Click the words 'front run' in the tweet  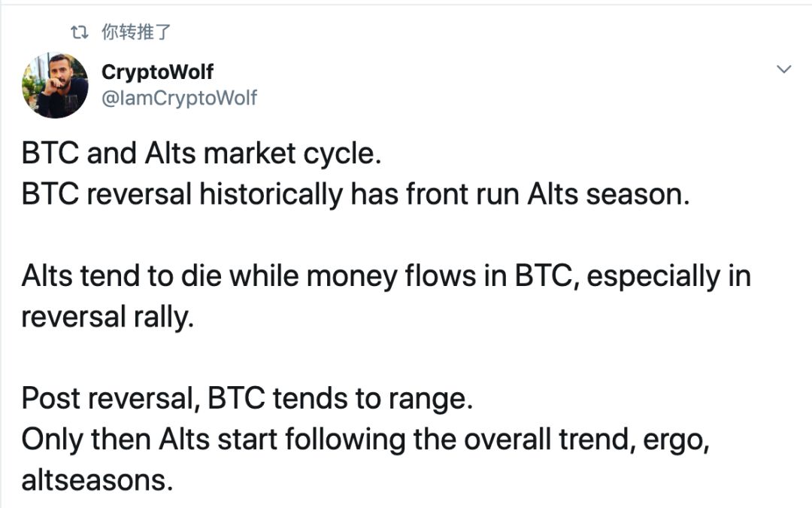coord(462,194)
